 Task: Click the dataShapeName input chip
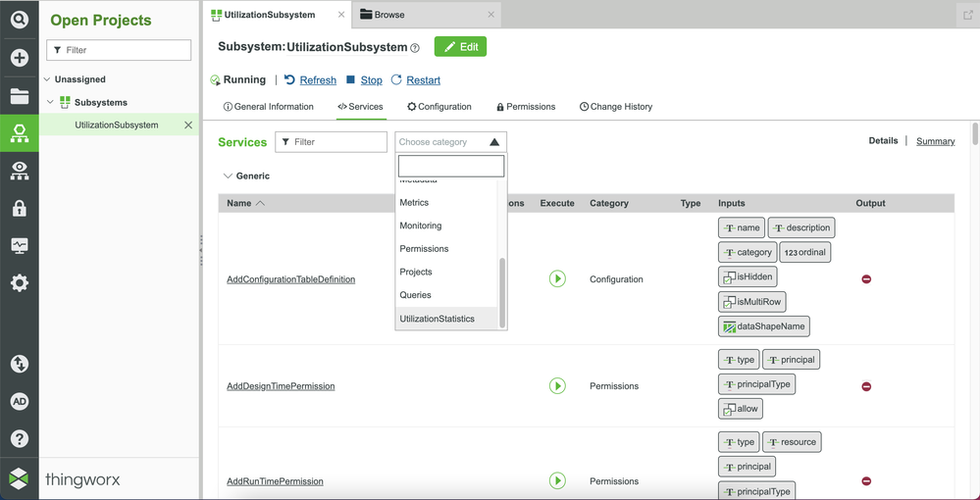(764, 326)
